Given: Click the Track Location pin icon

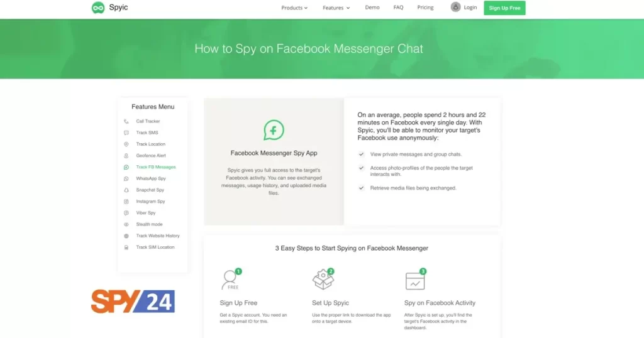Looking at the screenshot, I should (126, 144).
